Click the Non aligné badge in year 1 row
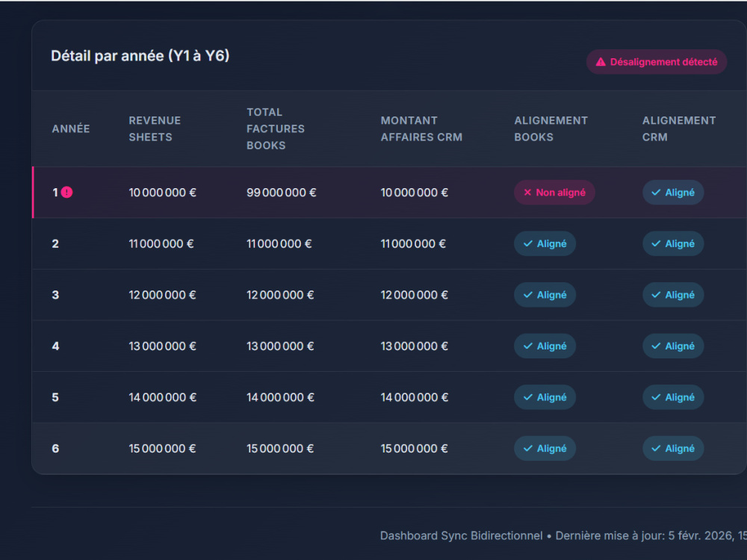 click(x=554, y=193)
